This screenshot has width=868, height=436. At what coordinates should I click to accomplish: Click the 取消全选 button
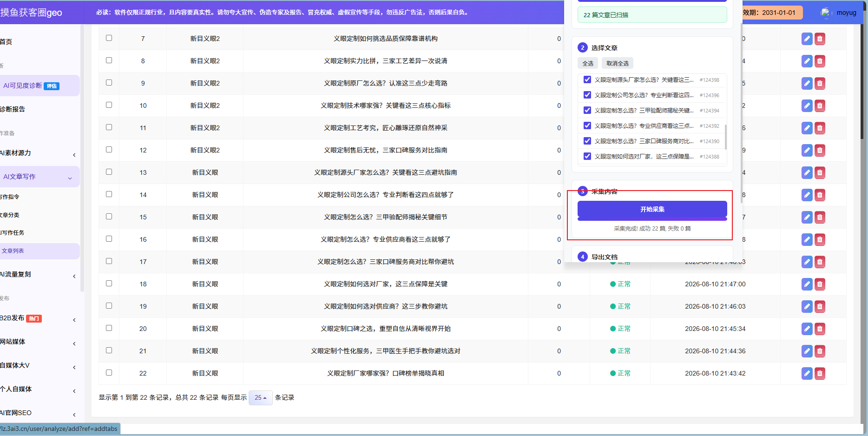(x=617, y=63)
